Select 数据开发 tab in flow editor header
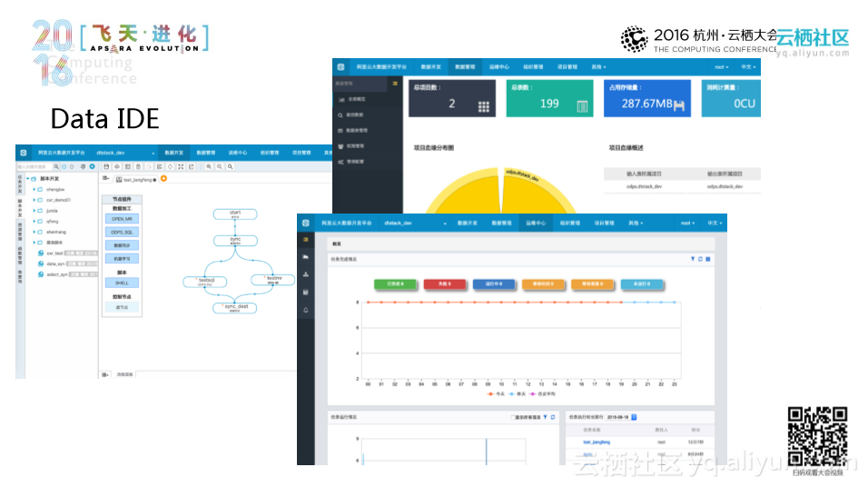This screenshot has width=868, height=487. 173,153
